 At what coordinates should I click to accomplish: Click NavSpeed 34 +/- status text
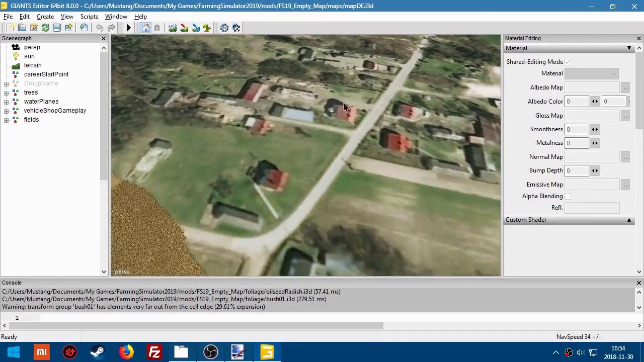(579, 337)
